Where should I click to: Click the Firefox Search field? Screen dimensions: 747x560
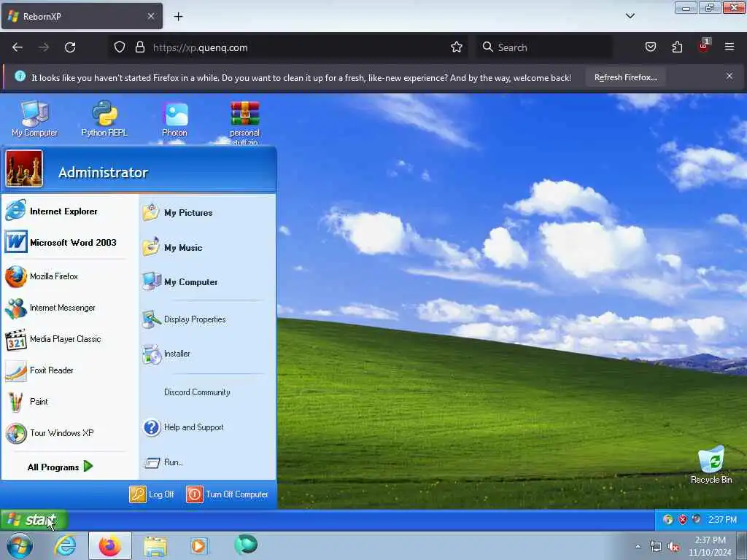[544, 47]
